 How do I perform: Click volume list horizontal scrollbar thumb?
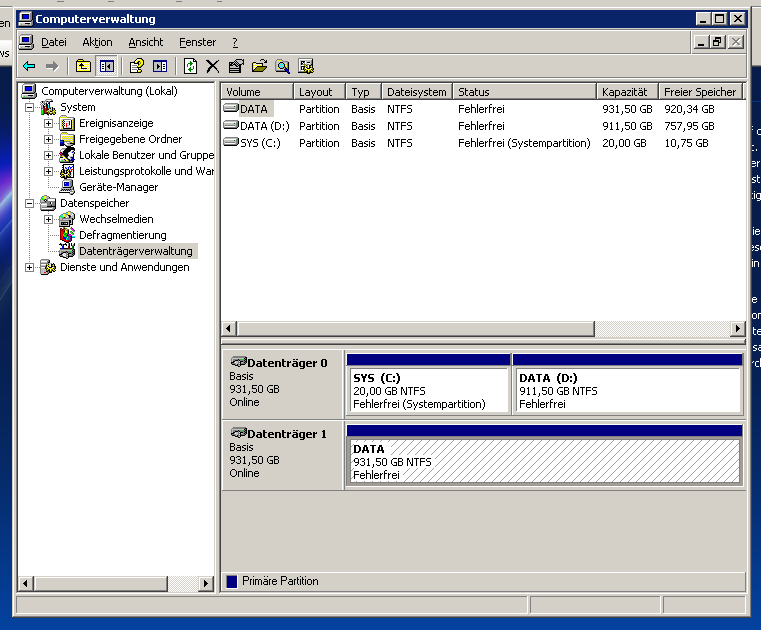point(416,329)
